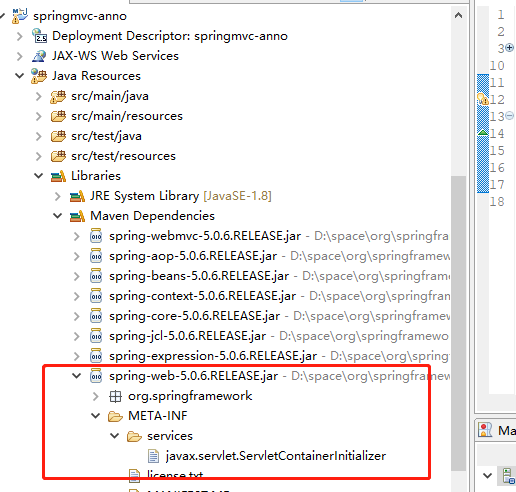Screen dimensions: 516x492
Task: Collapse the code block at line 13
Action: coord(509,116)
